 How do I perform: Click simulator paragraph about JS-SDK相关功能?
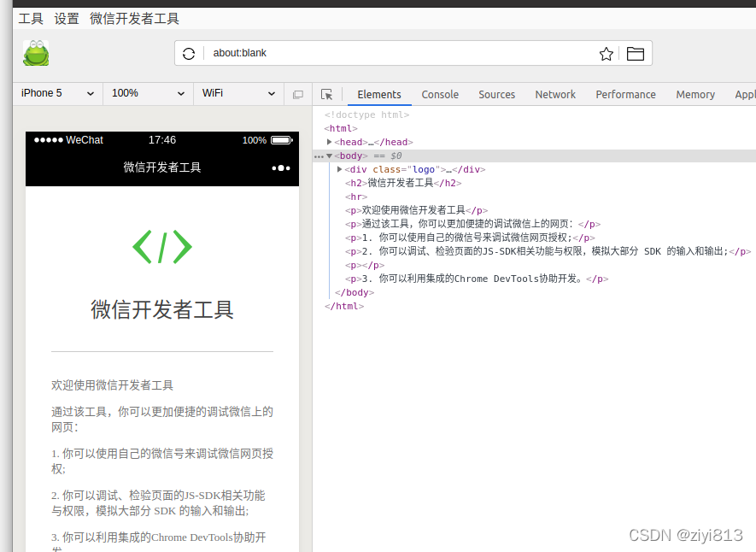159,502
